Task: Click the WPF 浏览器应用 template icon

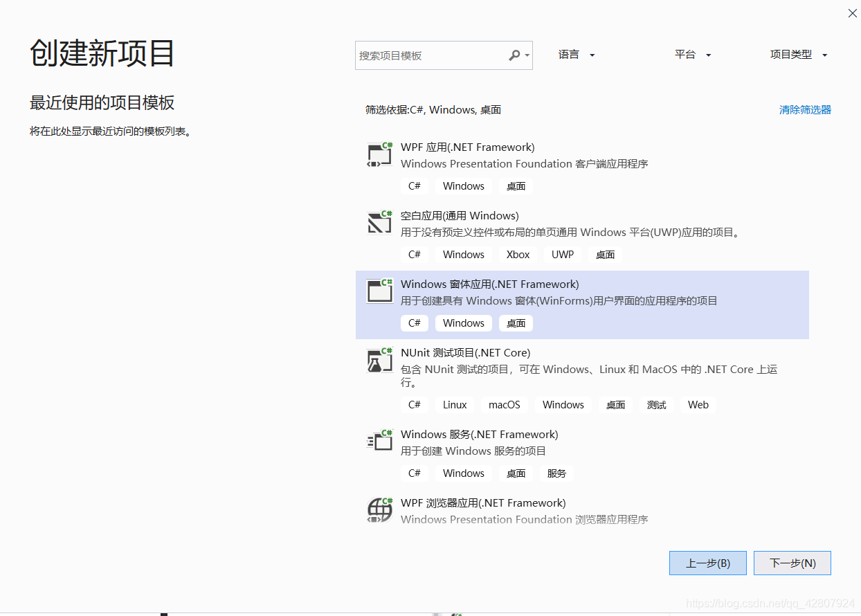Action: [x=379, y=510]
